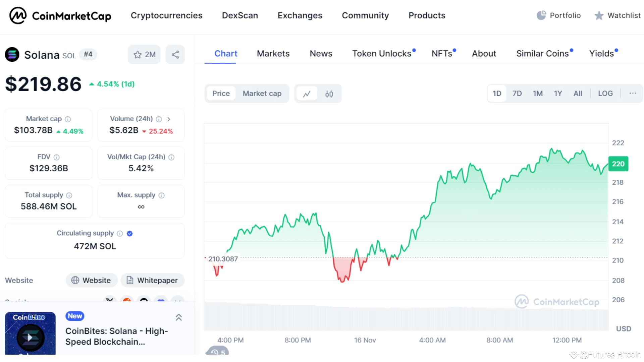644x362 pixels.
Task: Click the Market cap info icon
Action: point(68,119)
